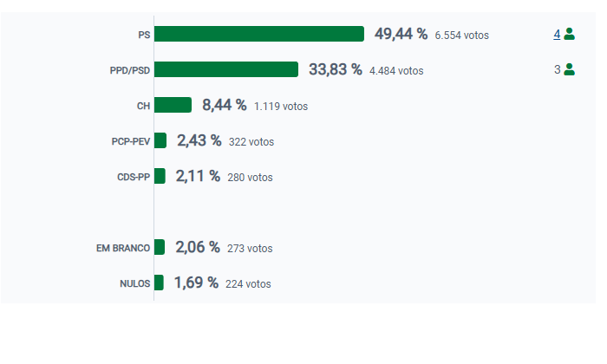607x364 pixels.
Task: Click the NULOS green bar
Action: click(x=159, y=283)
